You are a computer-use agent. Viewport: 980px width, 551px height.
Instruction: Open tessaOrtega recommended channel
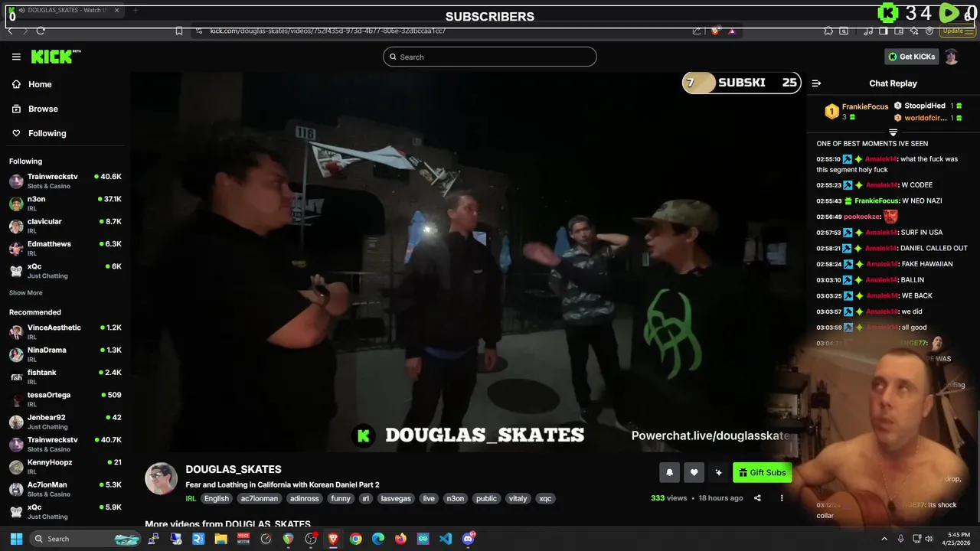65,399
